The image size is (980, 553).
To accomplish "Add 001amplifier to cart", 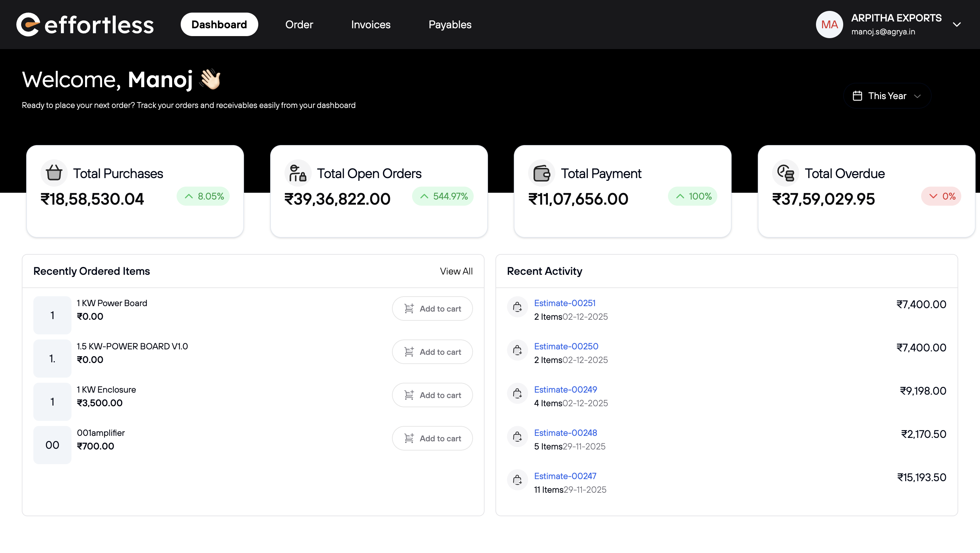I will click(x=432, y=439).
